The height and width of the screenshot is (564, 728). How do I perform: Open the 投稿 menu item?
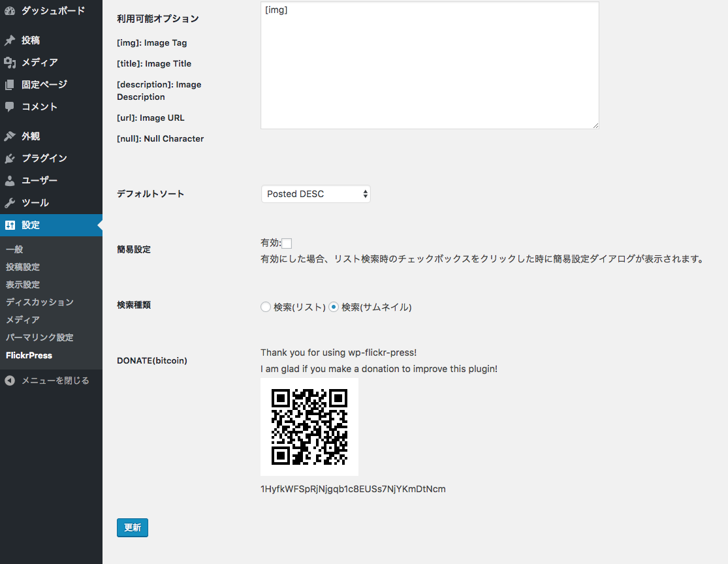point(31,40)
